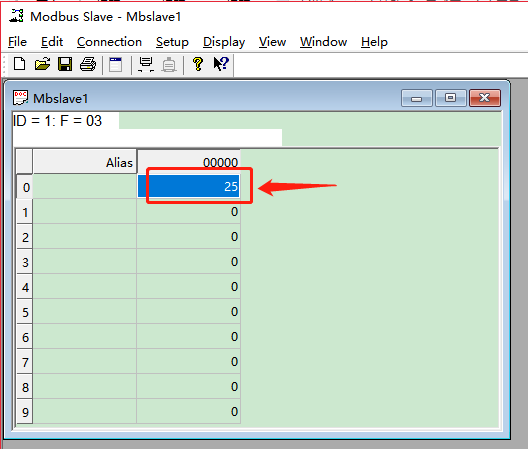Activate the context help pointer icon
Viewport: 528px width, 449px height.
(x=221, y=64)
